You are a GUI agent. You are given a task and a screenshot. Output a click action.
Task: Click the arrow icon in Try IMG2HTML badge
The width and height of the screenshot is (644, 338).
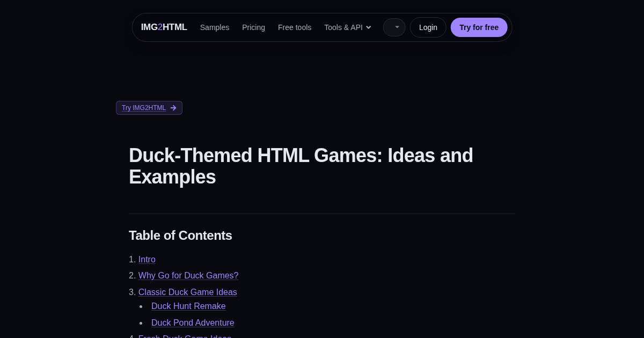(x=173, y=108)
